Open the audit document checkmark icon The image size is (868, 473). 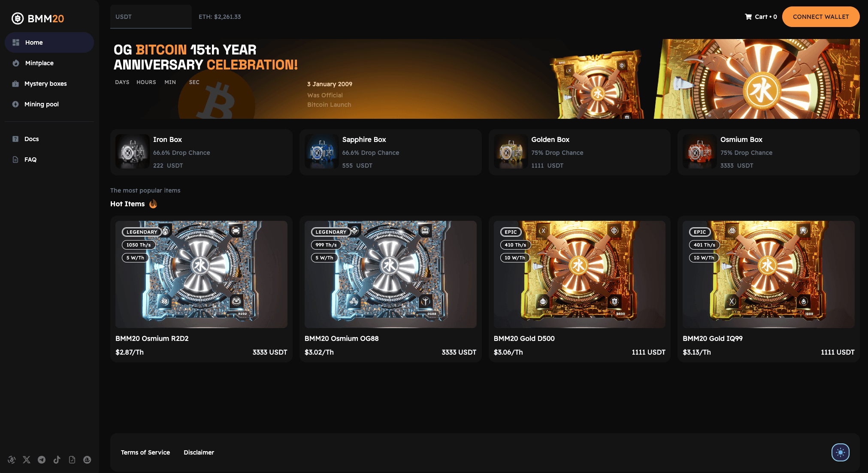pyautogui.click(x=72, y=460)
